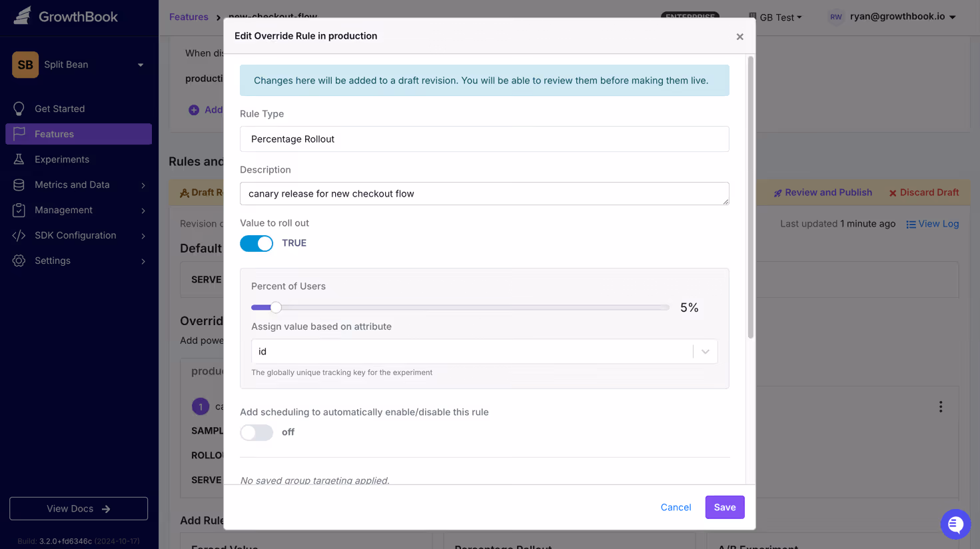
Task: Expand the attribute dropdown showing 'id'
Action: point(704,351)
